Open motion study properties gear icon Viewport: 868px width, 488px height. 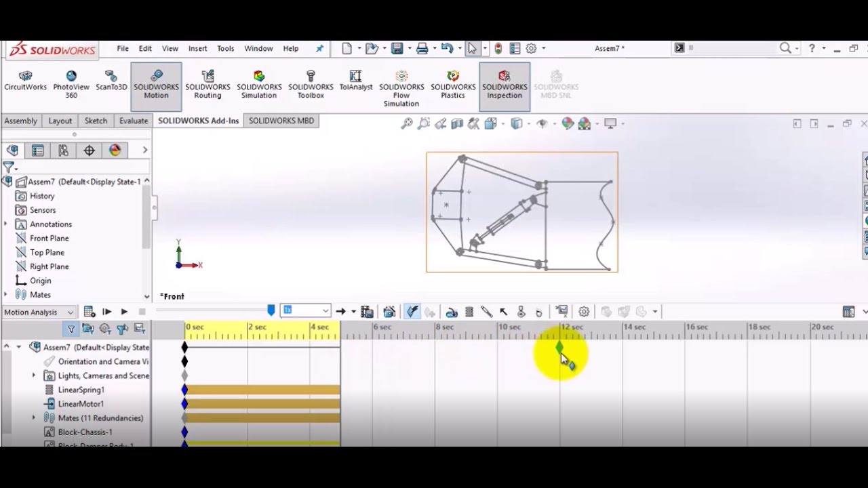[x=584, y=312]
